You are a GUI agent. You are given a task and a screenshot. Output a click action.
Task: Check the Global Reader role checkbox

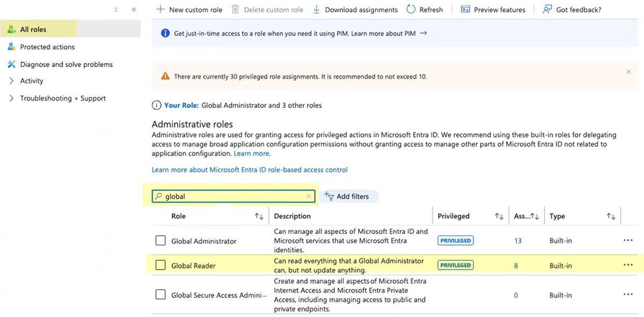click(x=160, y=265)
